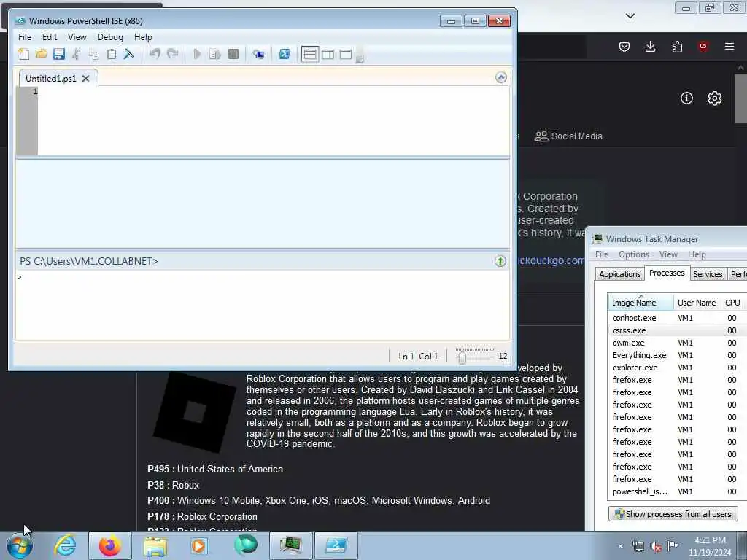Select the csrss.exe process row
This screenshot has height=560, width=747.
click(677, 330)
